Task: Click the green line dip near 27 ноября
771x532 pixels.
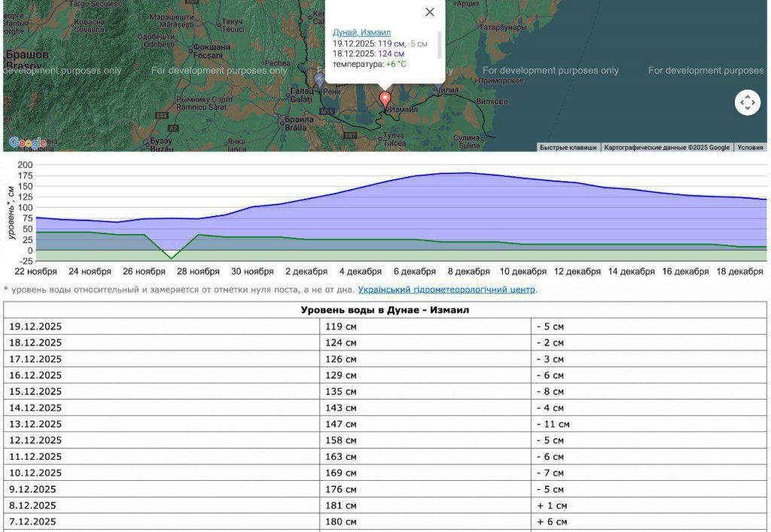Action: 172,258
